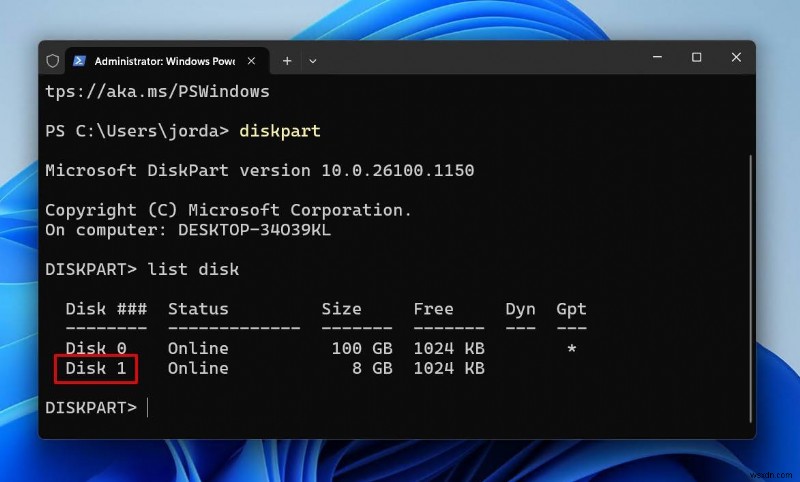The width and height of the screenshot is (800, 482).
Task: Click the 'Disk 0' row label
Action: 96,348
